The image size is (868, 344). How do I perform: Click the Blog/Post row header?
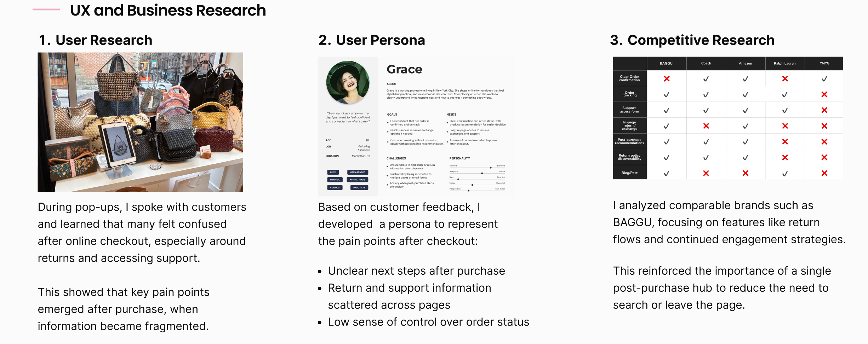[x=629, y=173]
